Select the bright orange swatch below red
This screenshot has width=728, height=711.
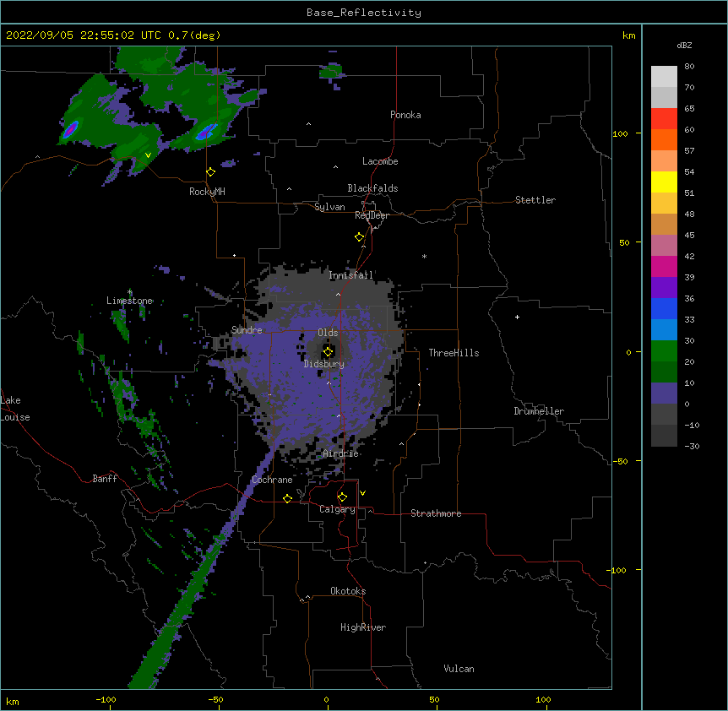(x=664, y=139)
